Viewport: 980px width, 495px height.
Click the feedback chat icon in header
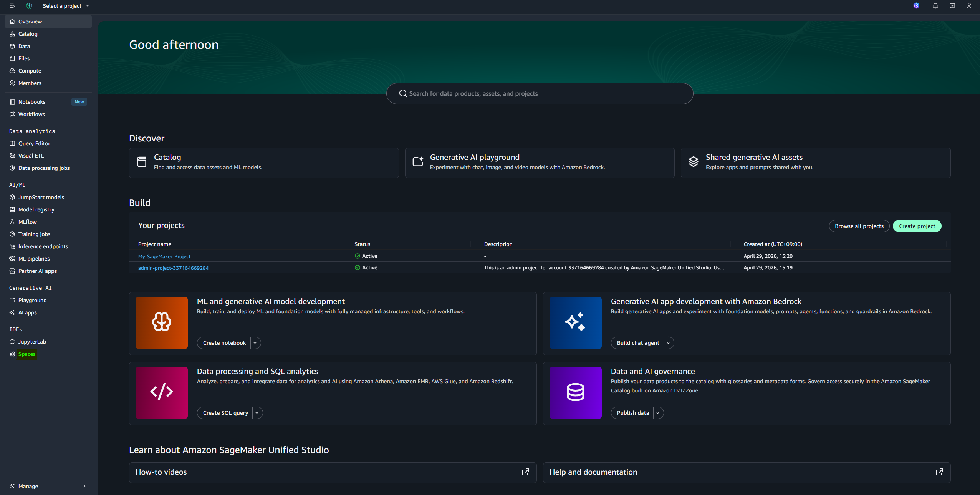(x=952, y=6)
